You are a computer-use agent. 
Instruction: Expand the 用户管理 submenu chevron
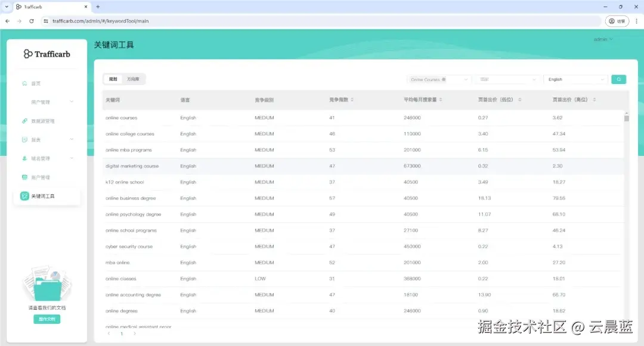72,102
